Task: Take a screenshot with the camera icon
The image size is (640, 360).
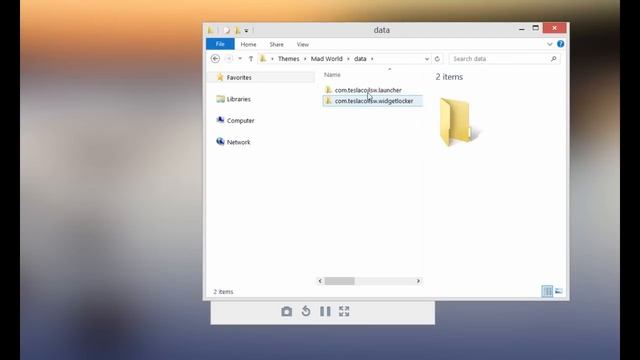Action: pyautogui.click(x=287, y=311)
